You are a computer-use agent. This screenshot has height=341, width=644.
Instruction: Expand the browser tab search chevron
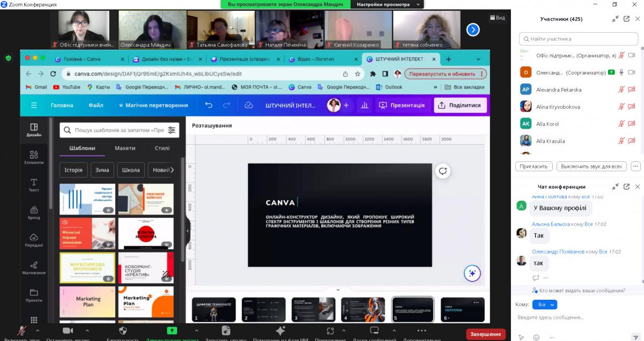pos(478,59)
